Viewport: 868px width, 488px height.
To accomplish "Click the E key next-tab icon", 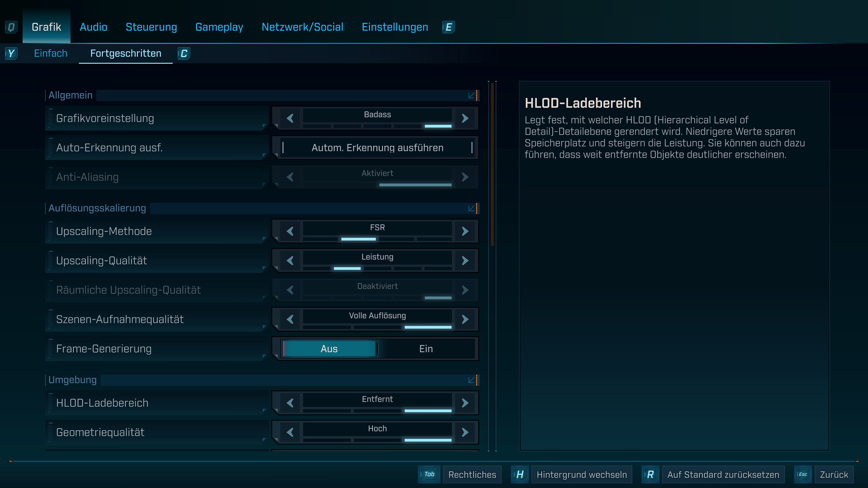I will click(448, 27).
